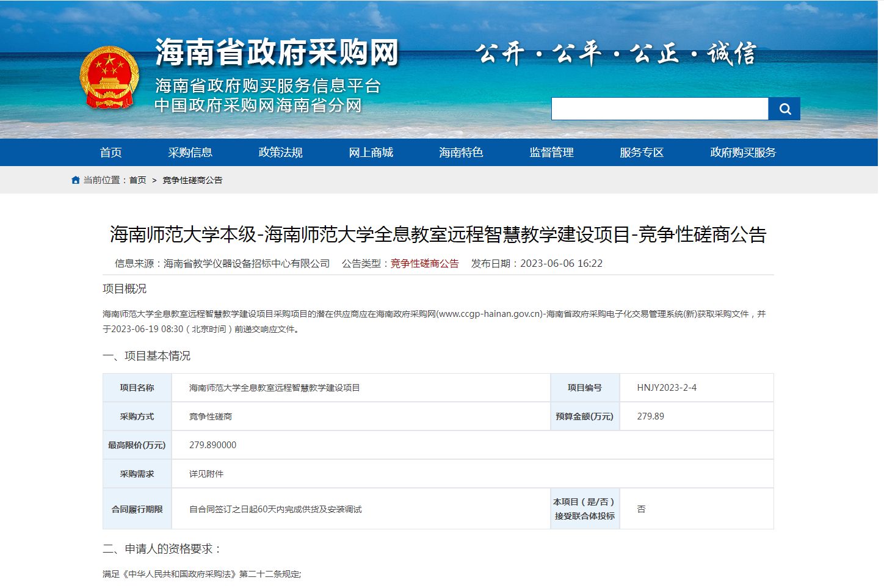Open 竞争性磋商公告 breadcrumb link
This screenshot has height=588, width=884.
coord(192,180)
